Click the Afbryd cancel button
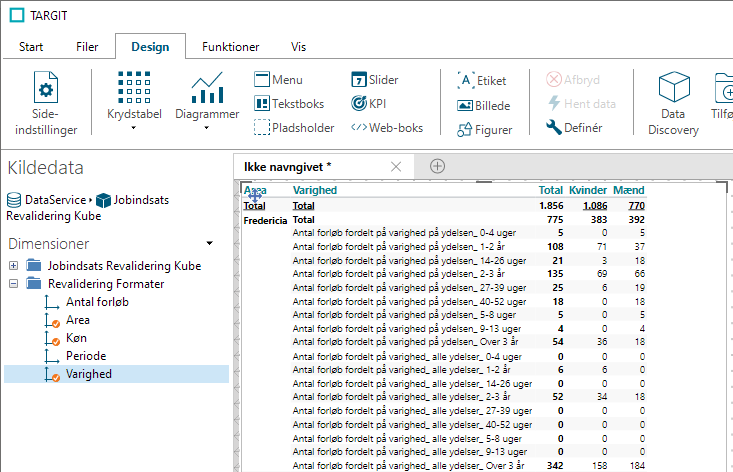 point(573,79)
